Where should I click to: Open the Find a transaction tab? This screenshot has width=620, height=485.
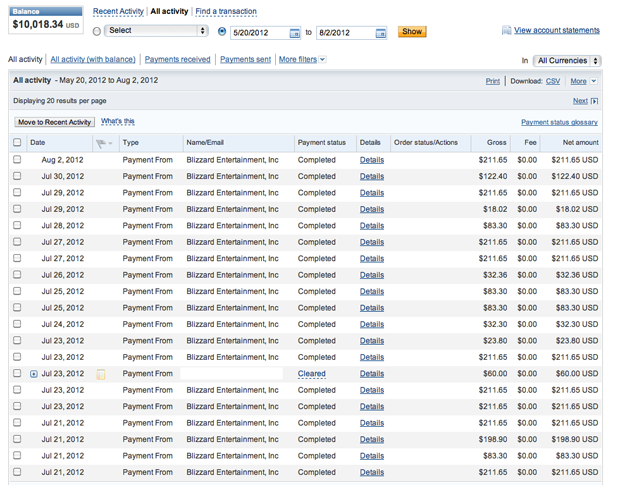click(x=226, y=11)
